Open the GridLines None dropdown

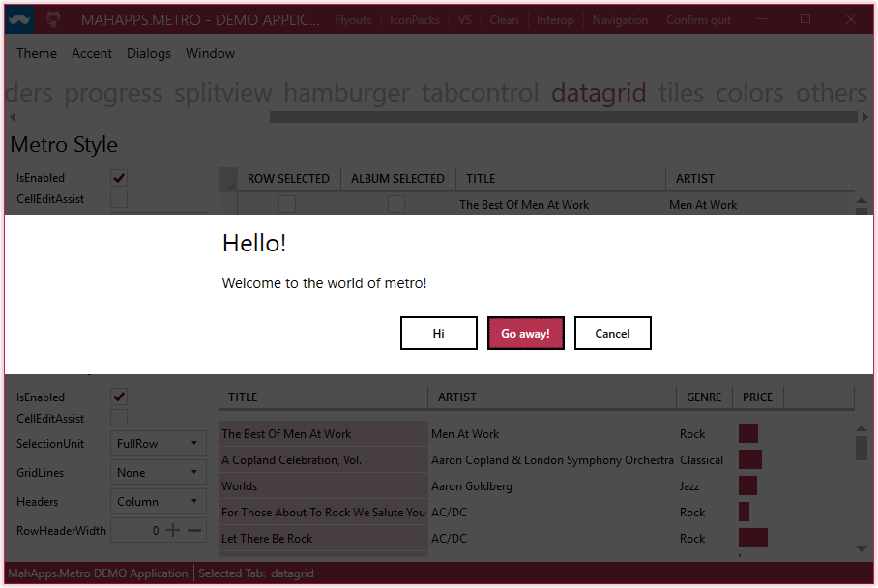click(x=159, y=473)
